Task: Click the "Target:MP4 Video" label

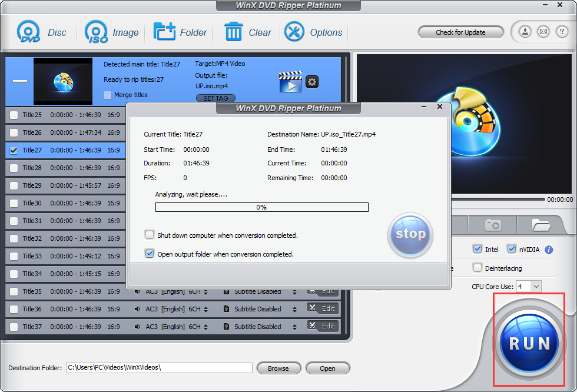Action: [x=220, y=64]
